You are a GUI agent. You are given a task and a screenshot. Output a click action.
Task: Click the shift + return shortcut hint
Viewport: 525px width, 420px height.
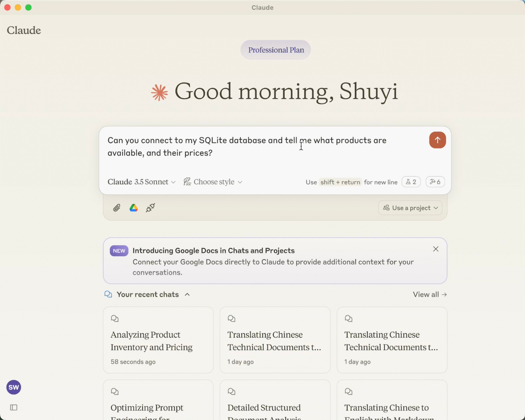pos(340,182)
